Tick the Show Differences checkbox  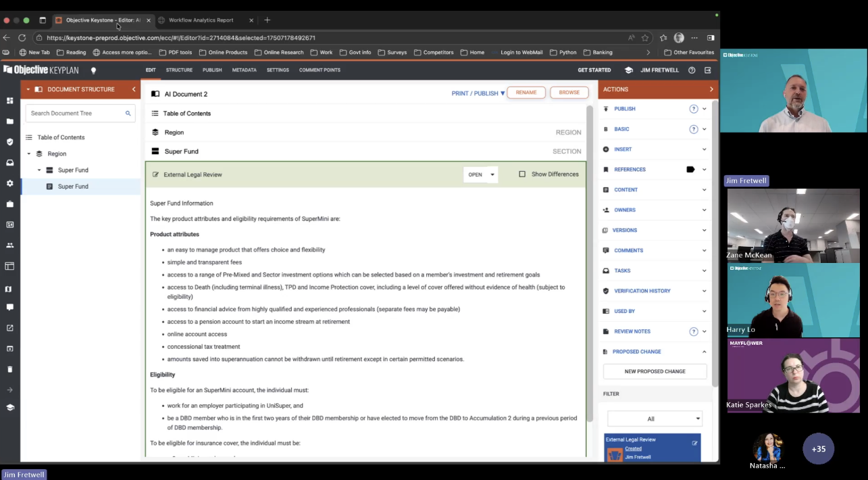click(x=522, y=174)
